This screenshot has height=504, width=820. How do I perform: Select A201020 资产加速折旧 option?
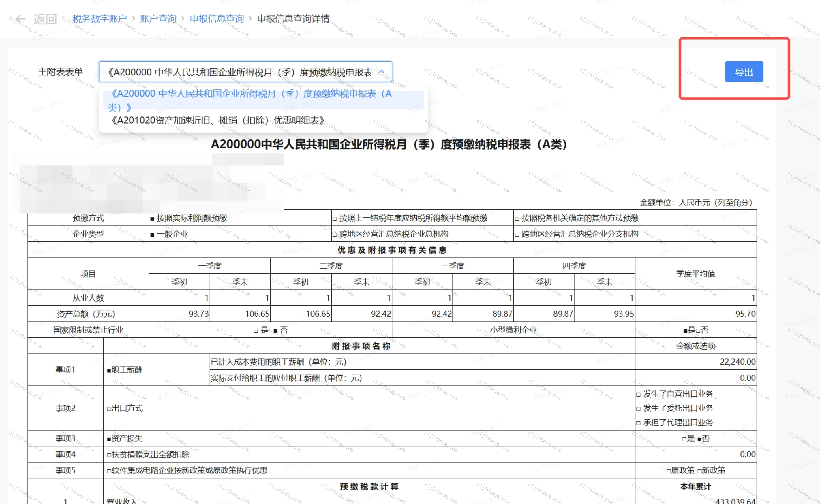pos(217,120)
